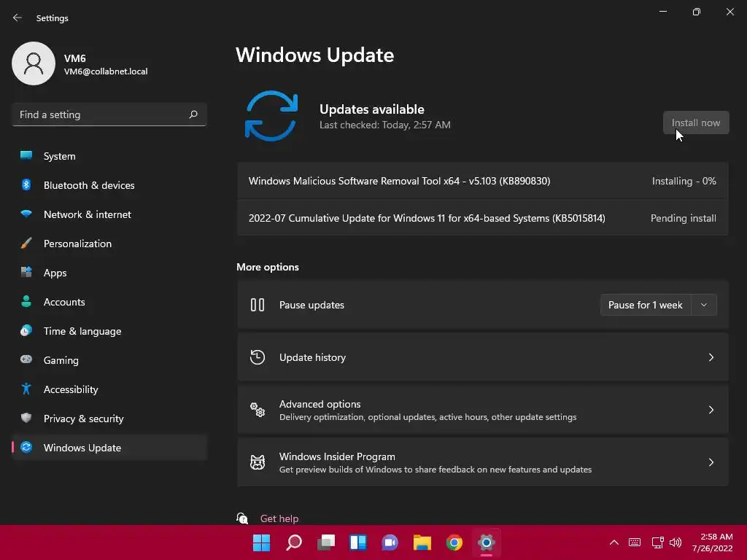Select the Malicious Software Removal Tool update row
This screenshot has width=747, height=560.
pos(482,181)
